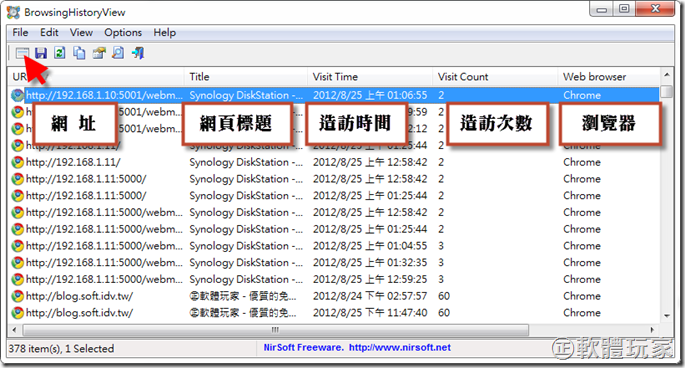
Task: Sort by the Visit Time column header
Action: [370, 77]
